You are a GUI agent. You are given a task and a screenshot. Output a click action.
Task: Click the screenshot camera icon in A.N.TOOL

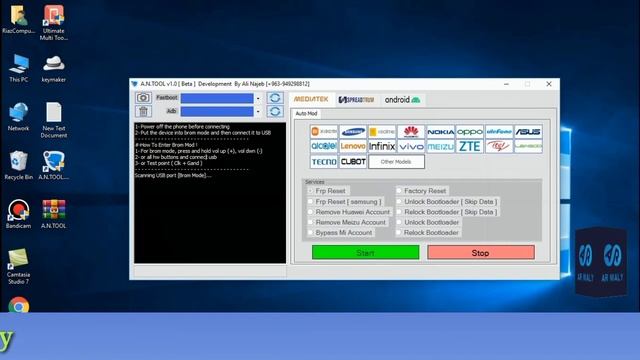[x=143, y=98]
